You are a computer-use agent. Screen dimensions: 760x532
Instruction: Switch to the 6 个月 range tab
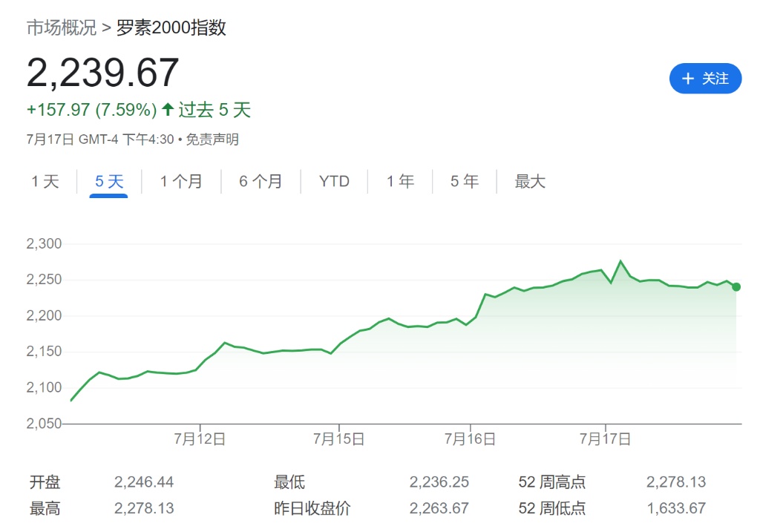(261, 182)
